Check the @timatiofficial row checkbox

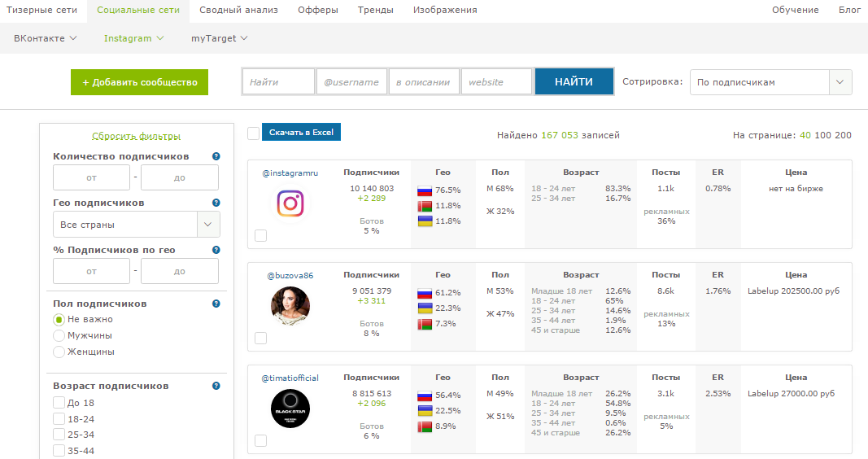(x=261, y=441)
